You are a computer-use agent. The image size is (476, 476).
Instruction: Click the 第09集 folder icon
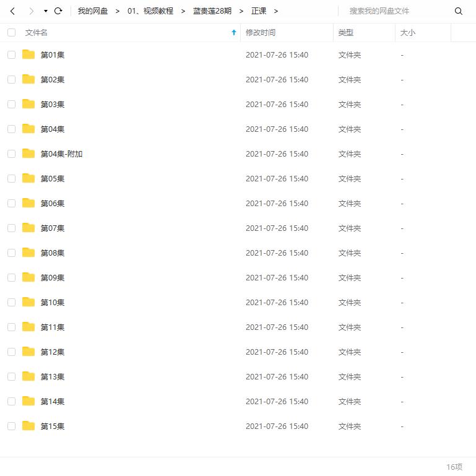pos(28,277)
